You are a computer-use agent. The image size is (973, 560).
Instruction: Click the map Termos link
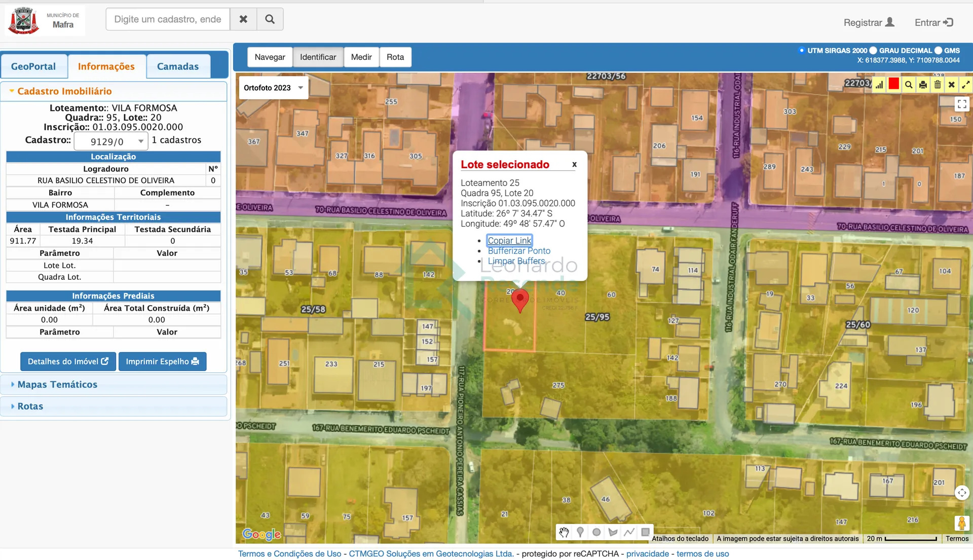(957, 539)
